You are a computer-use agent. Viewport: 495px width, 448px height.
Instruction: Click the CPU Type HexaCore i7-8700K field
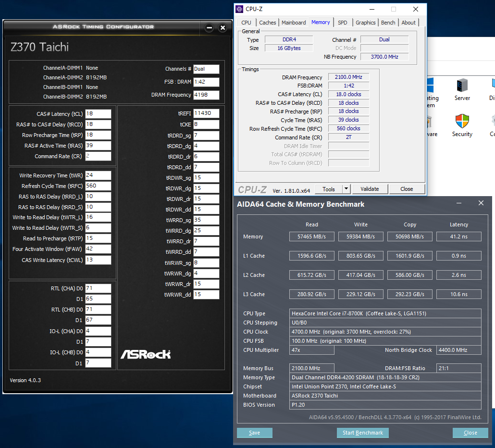385,313
